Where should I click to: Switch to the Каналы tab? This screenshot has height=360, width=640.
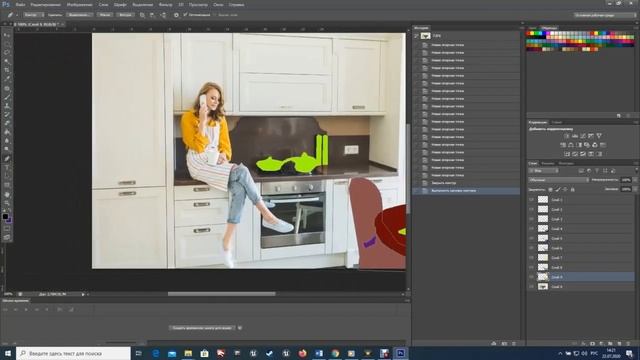point(547,163)
